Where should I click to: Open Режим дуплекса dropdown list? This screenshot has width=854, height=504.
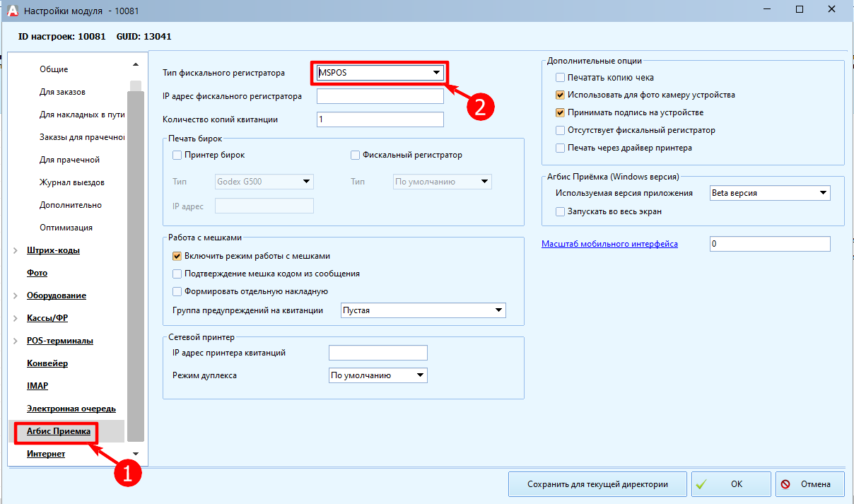(420, 375)
